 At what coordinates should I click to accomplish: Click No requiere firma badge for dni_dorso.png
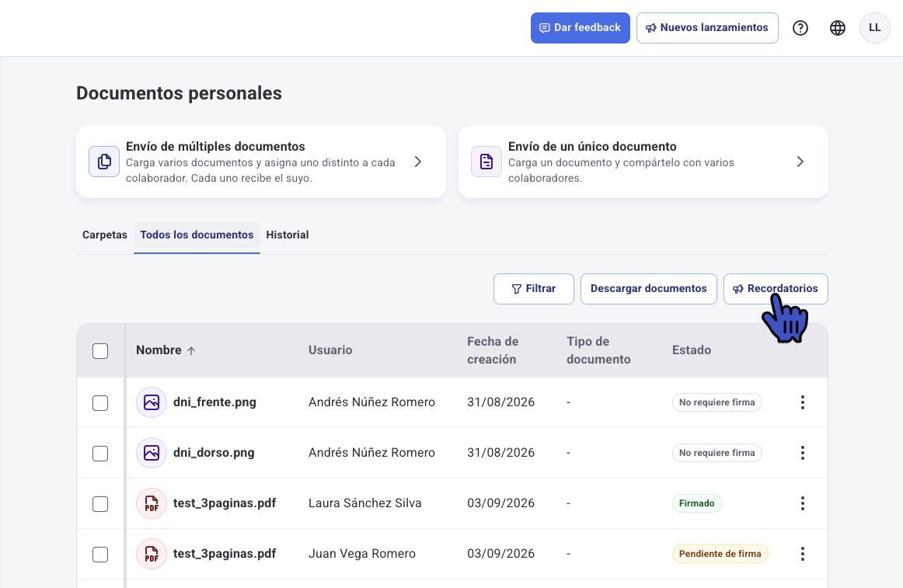(x=717, y=453)
